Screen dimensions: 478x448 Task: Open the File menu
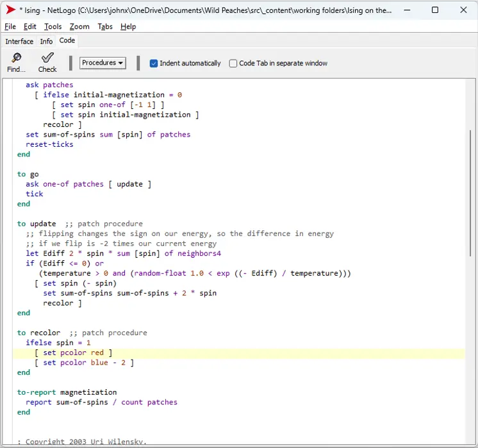point(10,26)
